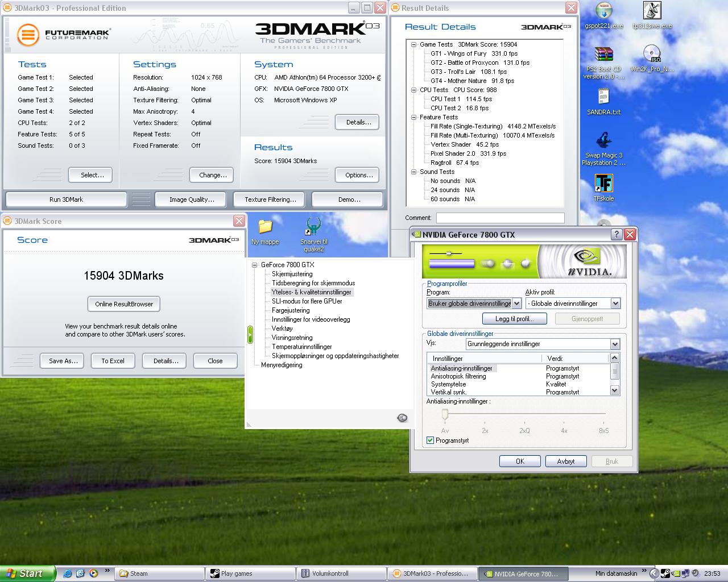Show more Min datamaskin toolbar items chevron
The width and height of the screenshot is (728, 582).
pyautogui.click(x=644, y=571)
